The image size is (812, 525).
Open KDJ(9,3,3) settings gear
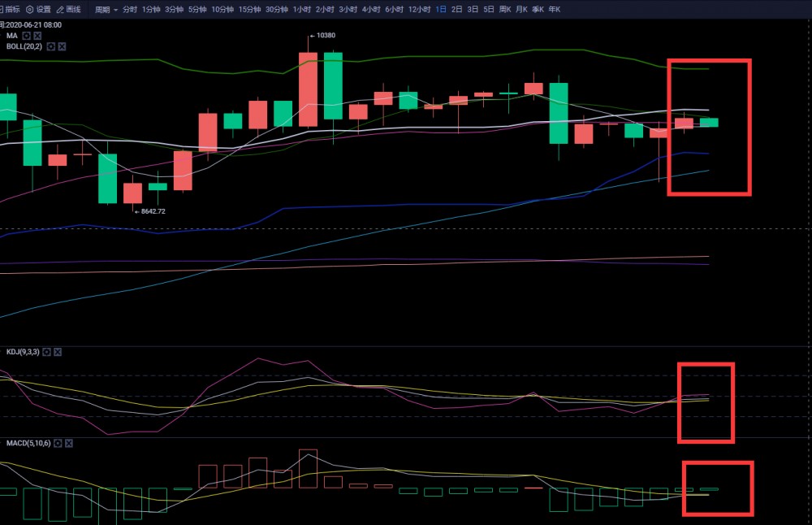coord(46,352)
